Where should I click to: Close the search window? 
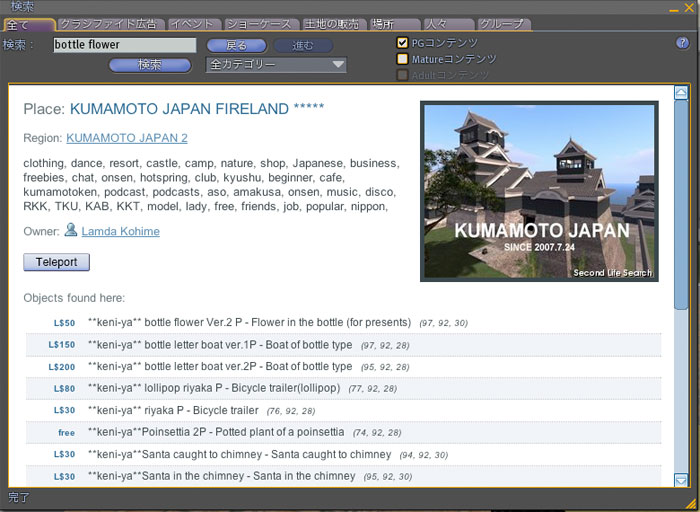tap(687, 7)
